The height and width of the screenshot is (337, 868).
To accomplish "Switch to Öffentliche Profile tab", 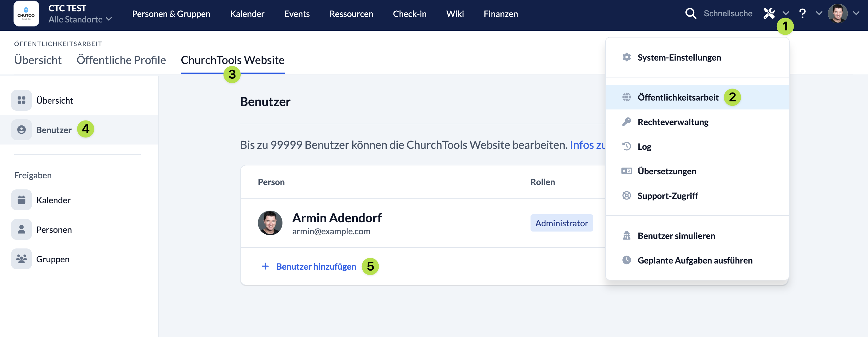I will pyautogui.click(x=121, y=60).
